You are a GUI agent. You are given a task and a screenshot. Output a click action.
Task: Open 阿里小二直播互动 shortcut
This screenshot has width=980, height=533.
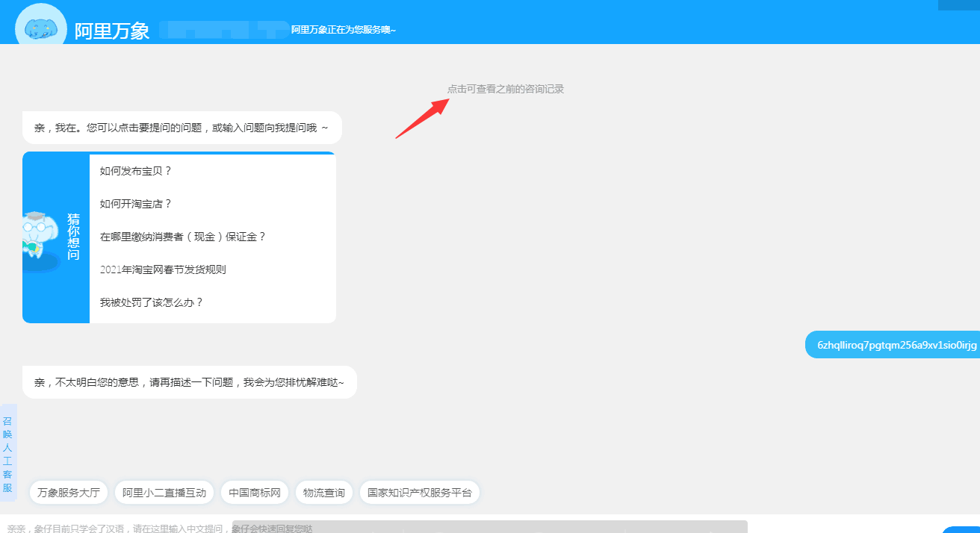point(164,493)
